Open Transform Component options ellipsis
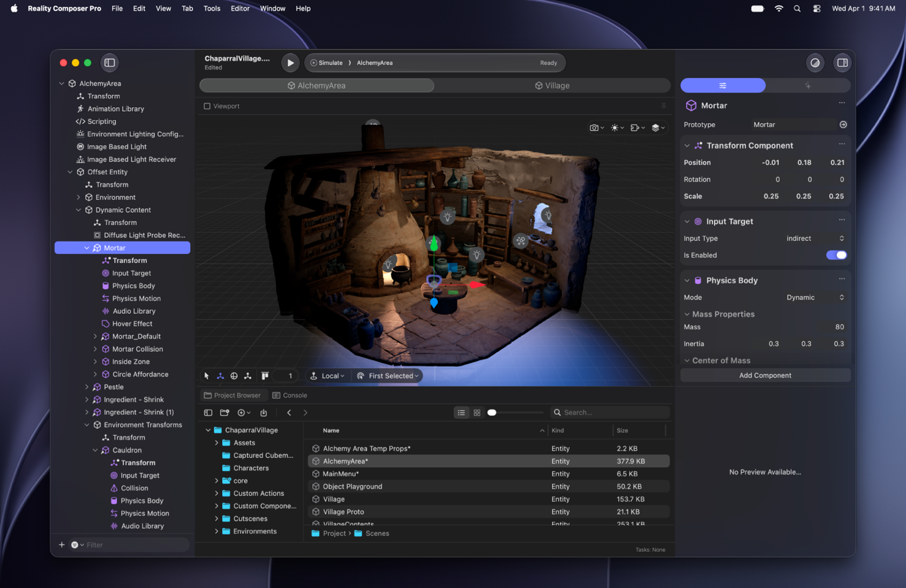The image size is (906, 588). [842, 144]
